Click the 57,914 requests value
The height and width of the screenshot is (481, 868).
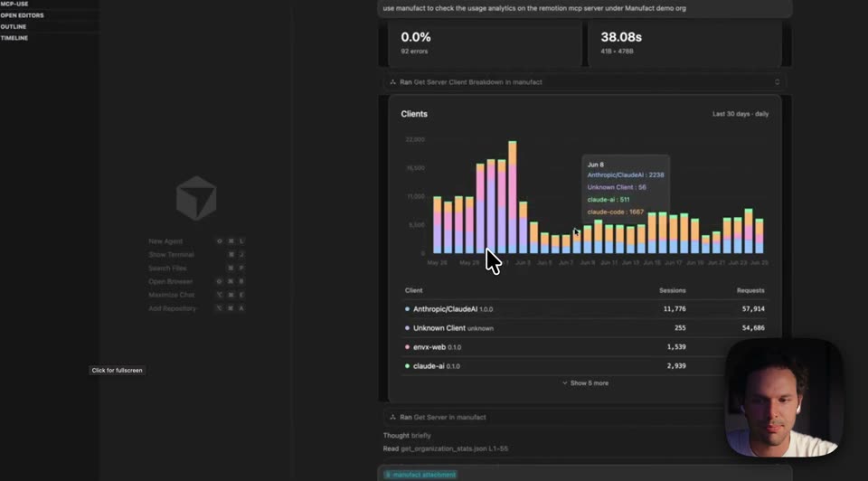click(753, 309)
